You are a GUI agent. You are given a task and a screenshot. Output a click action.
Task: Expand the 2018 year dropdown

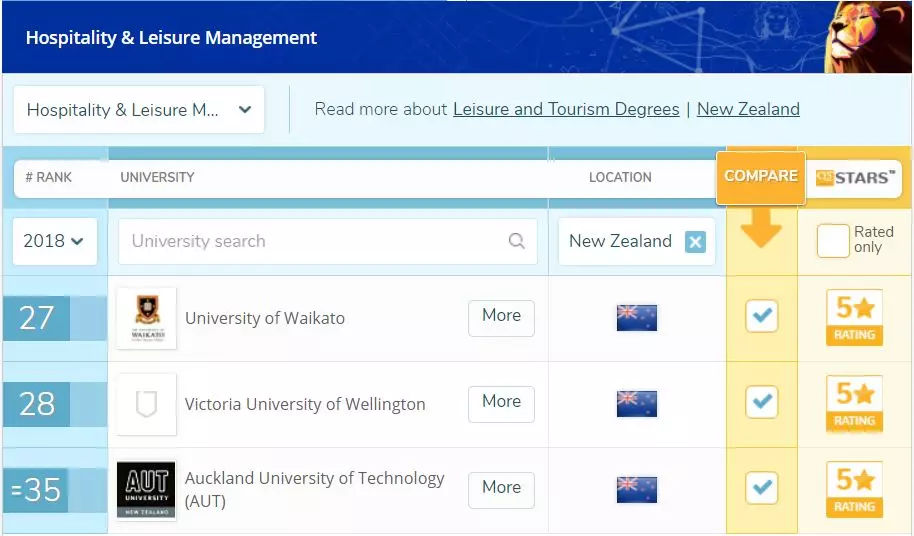click(54, 241)
